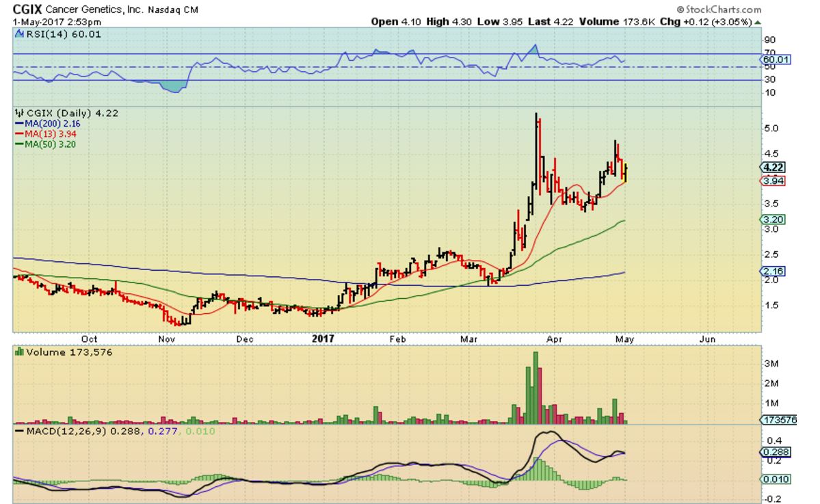
Task: Click the Open 4.10 quote value
Action: [x=395, y=22]
